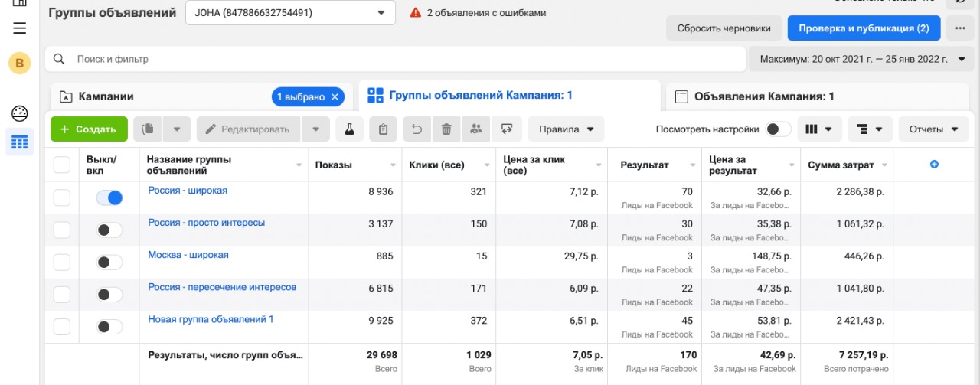Turn off the "Россия - широкая" ad set toggle
This screenshot has width=980, height=385.
tap(109, 198)
